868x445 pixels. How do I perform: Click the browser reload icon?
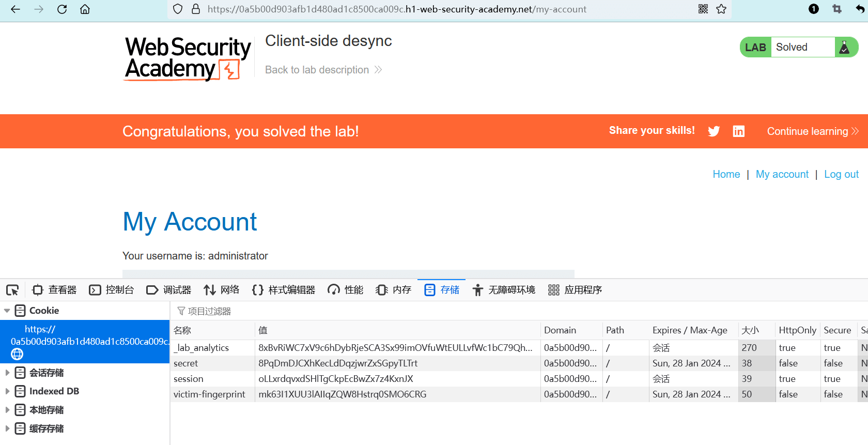coord(62,9)
